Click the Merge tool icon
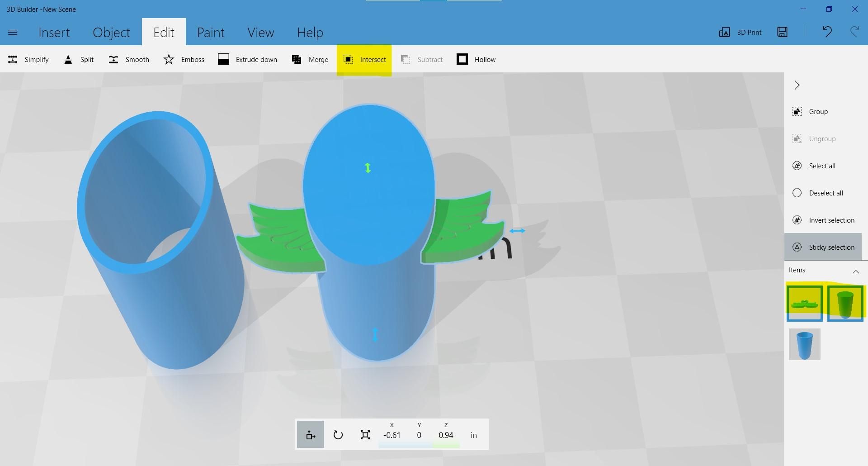Screen dimensions: 868x466 coord(297,59)
